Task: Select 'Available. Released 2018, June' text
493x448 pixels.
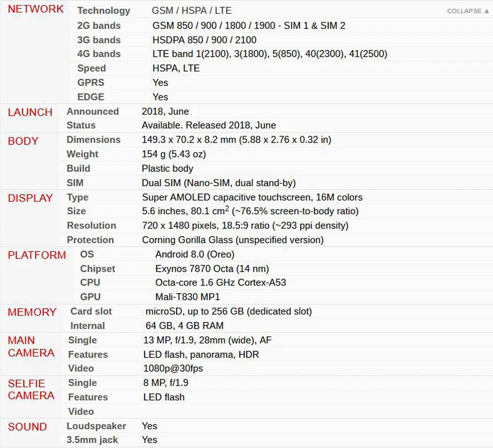Action: (209, 125)
